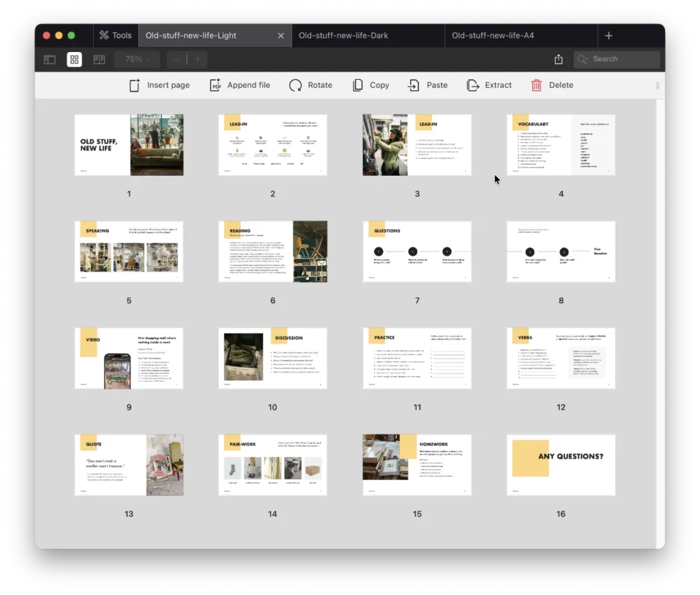700x595 pixels.
Task: Select page 9 VIDEO slide thumbnail
Action: click(x=129, y=358)
